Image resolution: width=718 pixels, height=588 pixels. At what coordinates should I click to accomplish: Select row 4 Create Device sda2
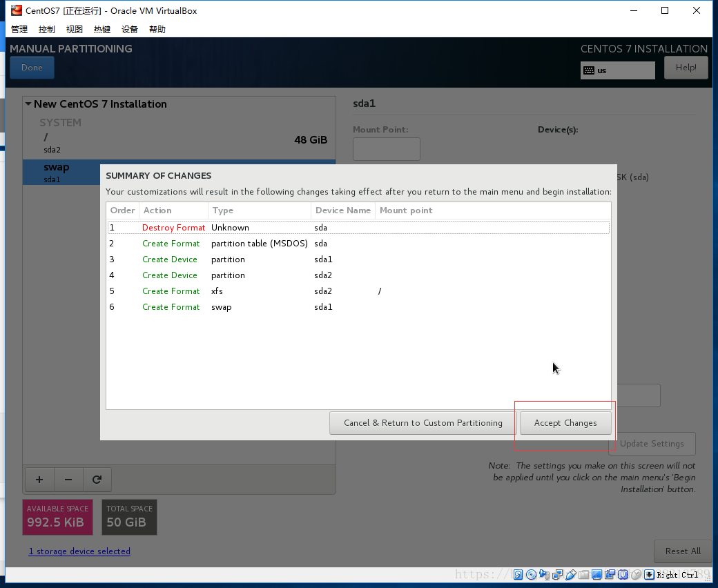pyautogui.click(x=358, y=275)
